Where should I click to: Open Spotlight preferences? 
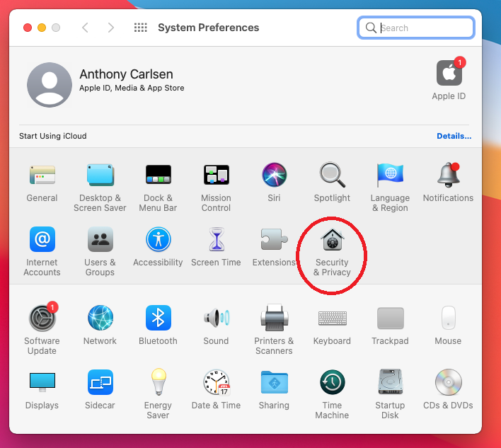pyautogui.click(x=332, y=175)
